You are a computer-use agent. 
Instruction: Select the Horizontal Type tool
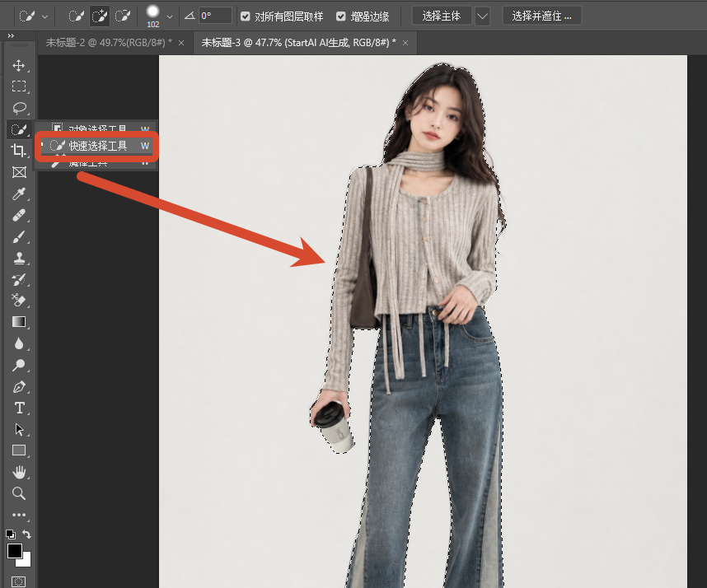[x=18, y=408]
